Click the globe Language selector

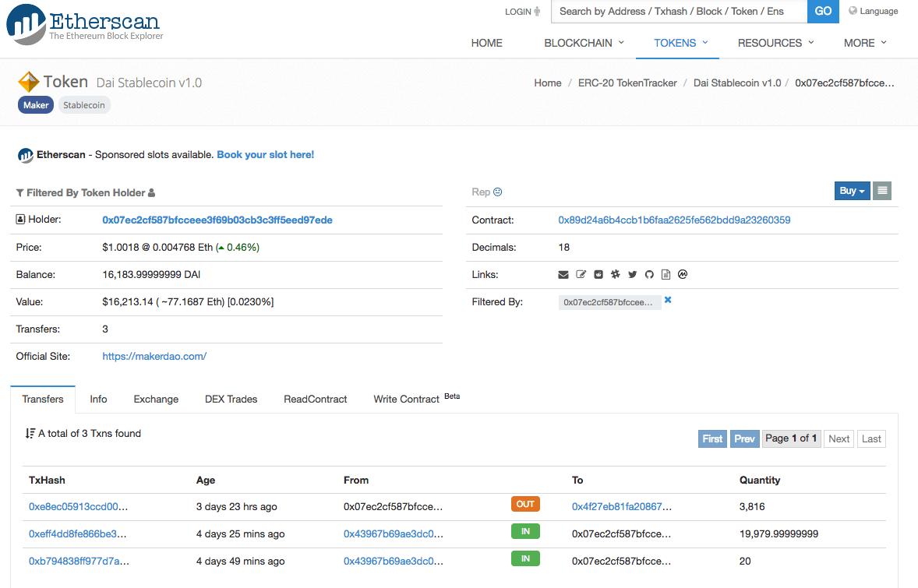(873, 11)
